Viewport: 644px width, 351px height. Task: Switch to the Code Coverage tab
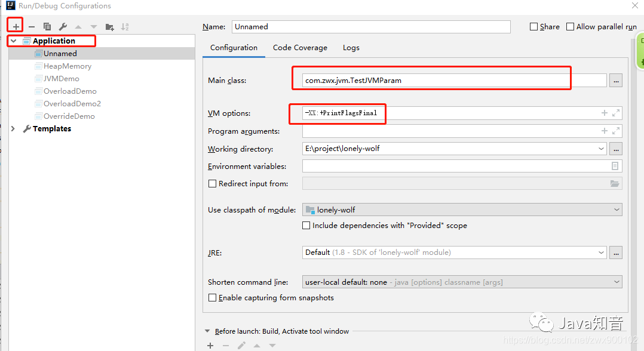tap(300, 48)
